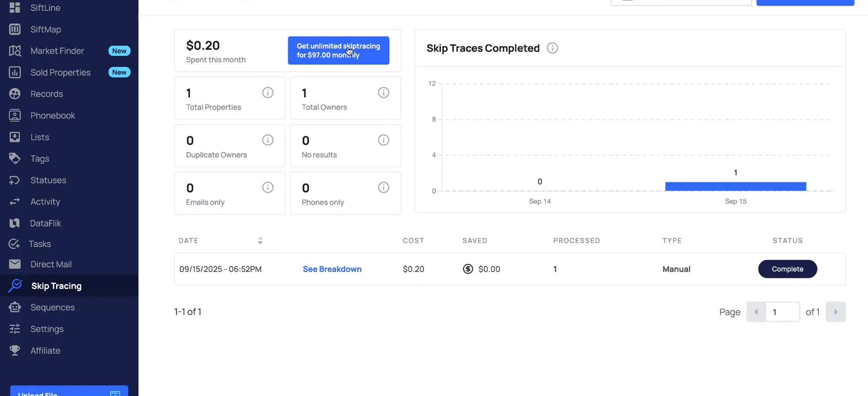Click the Affiliate trophy icon
Screen dimensions: 868x396
pos(15,350)
